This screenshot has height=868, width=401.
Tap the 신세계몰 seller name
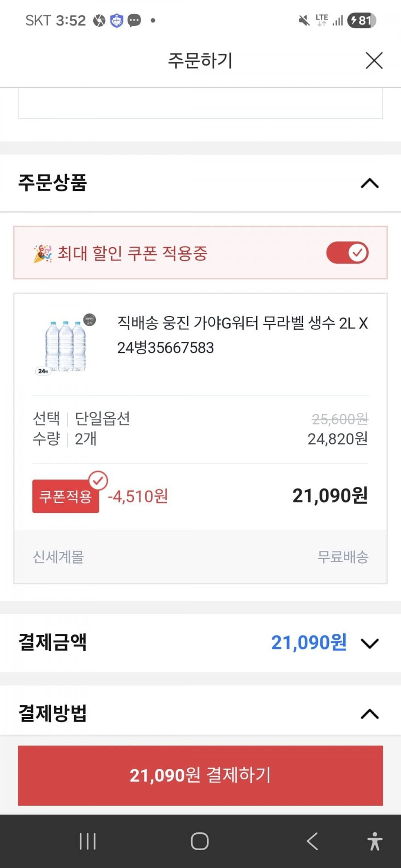point(58,557)
